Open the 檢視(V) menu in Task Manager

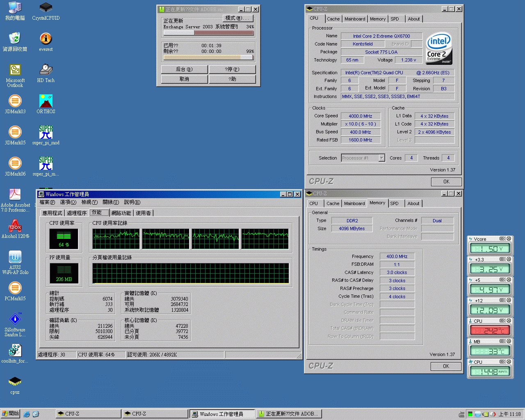pos(89,202)
